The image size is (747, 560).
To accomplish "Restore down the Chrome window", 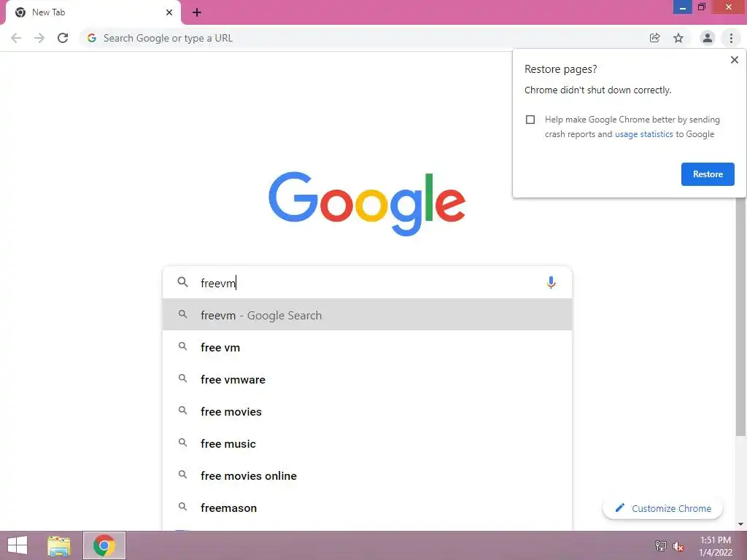I will (701, 7).
